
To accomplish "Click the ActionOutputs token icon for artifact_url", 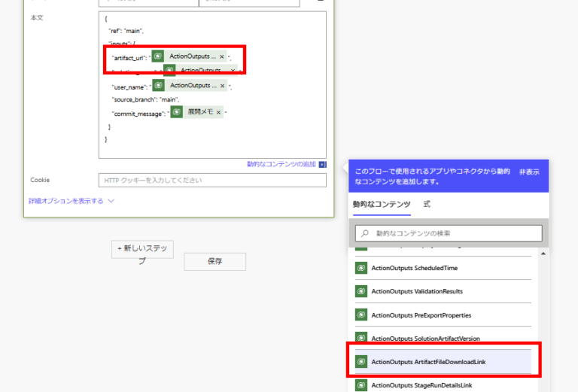I will (x=158, y=56).
